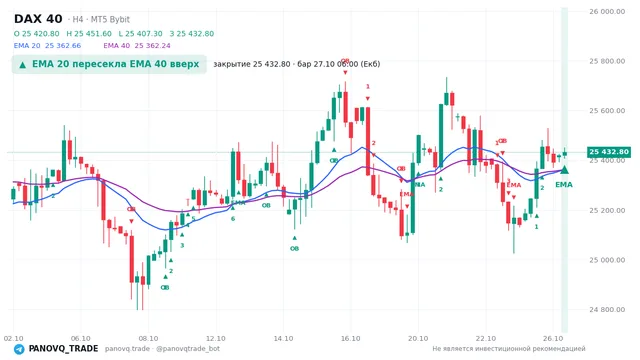Click the 12.10 date axis label
Screen dimensions: 640x360
click(x=216, y=338)
